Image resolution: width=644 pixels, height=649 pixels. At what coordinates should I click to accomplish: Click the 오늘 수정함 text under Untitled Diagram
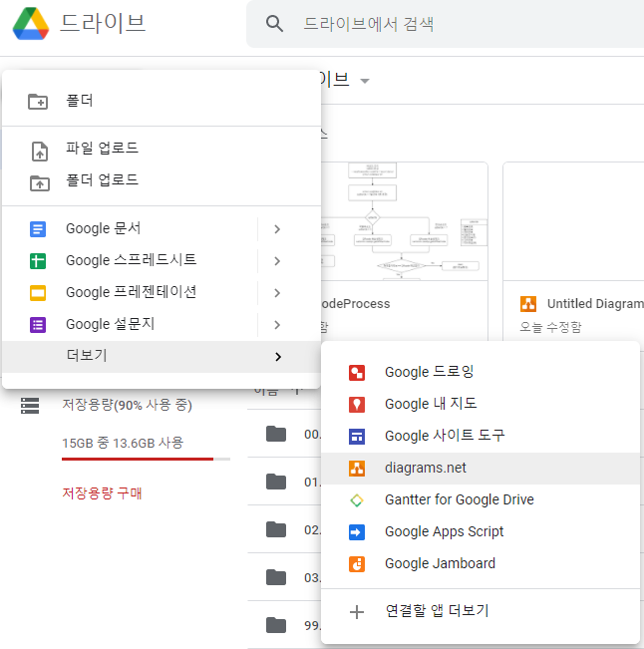pos(551,327)
